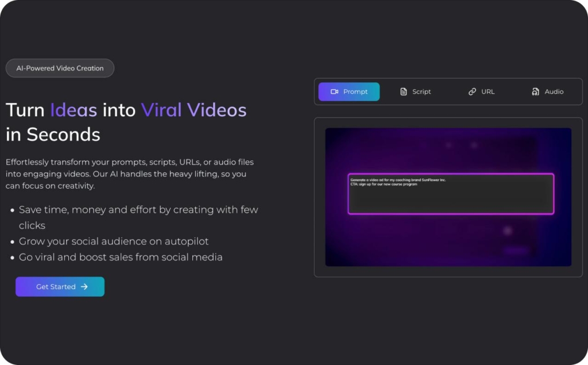Image resolution: width=588 pixels, height=365 pixels.
Task: Click the Get Started button
Action: pos(60,287)
